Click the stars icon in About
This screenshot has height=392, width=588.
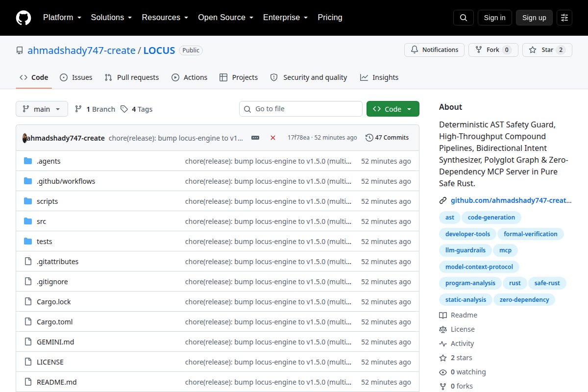pyautogui.click(x=443, y=358)
